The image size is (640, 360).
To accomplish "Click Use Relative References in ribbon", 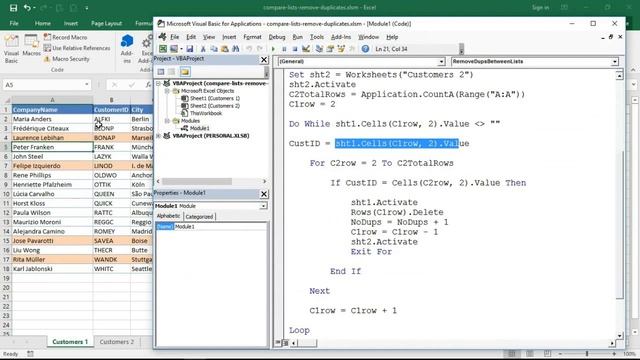I will [x=77, y=48].
